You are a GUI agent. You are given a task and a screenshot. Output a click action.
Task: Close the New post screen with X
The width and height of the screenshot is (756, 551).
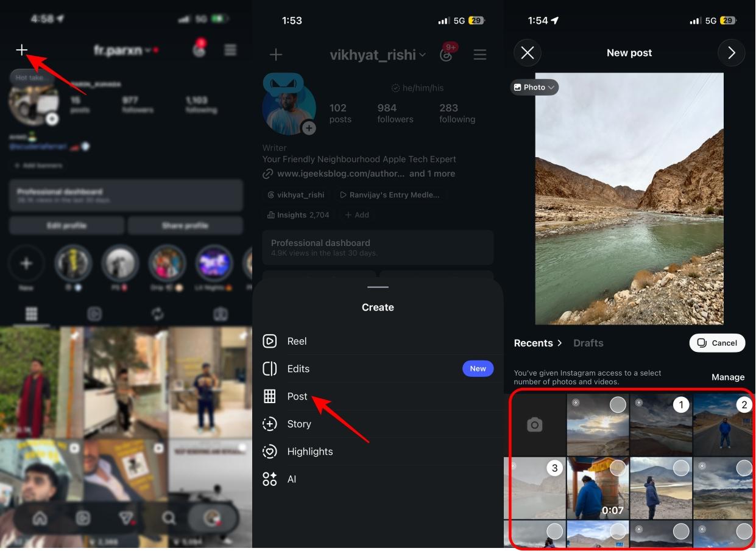(x=528, y=53)
